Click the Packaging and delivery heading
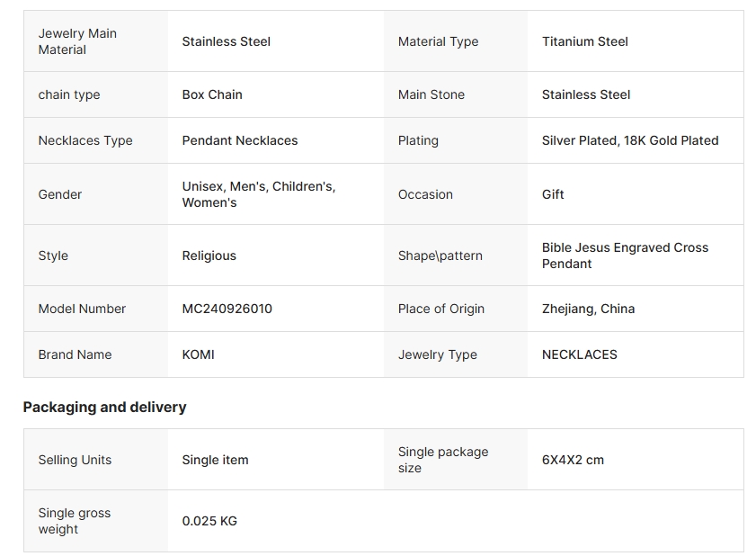 point(104,407)
